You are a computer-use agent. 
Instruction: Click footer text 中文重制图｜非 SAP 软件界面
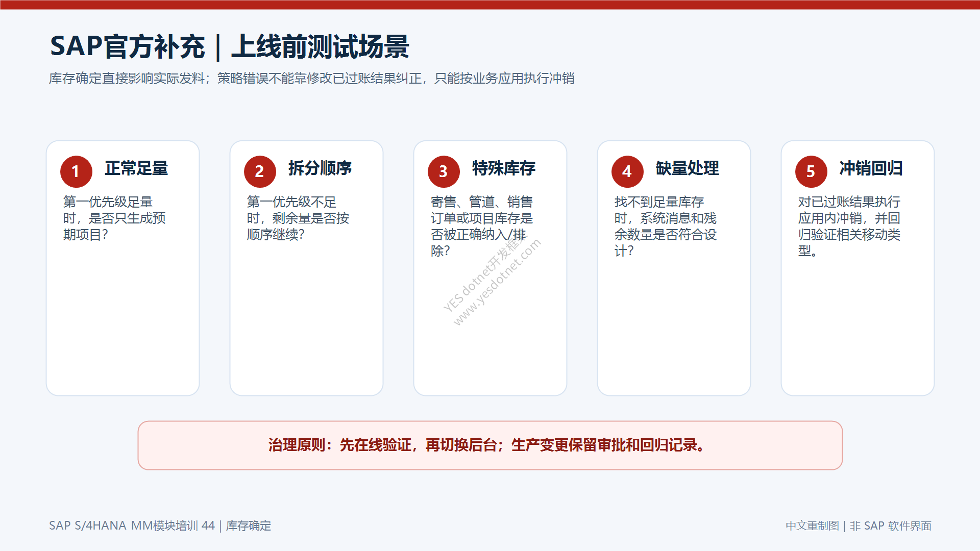point(859,526)
